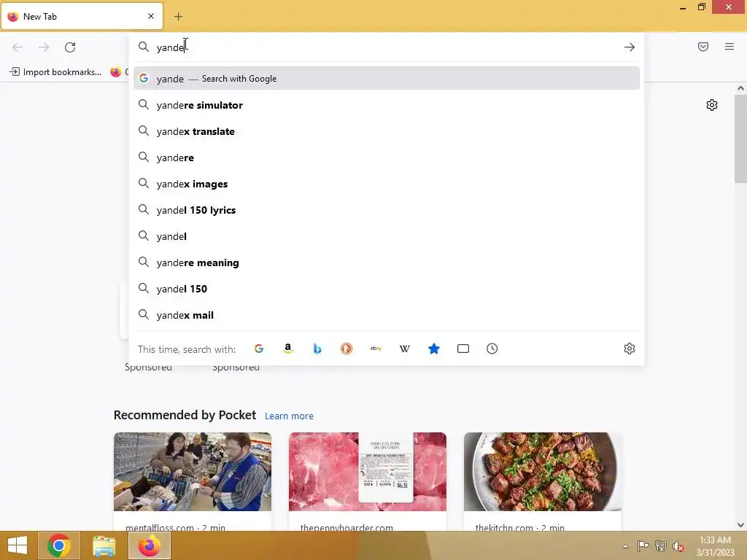Image resolution: width=747 pixels, height=560 pixels.
Task: Click the Save to Pocket icon
Action: (703, 47)
